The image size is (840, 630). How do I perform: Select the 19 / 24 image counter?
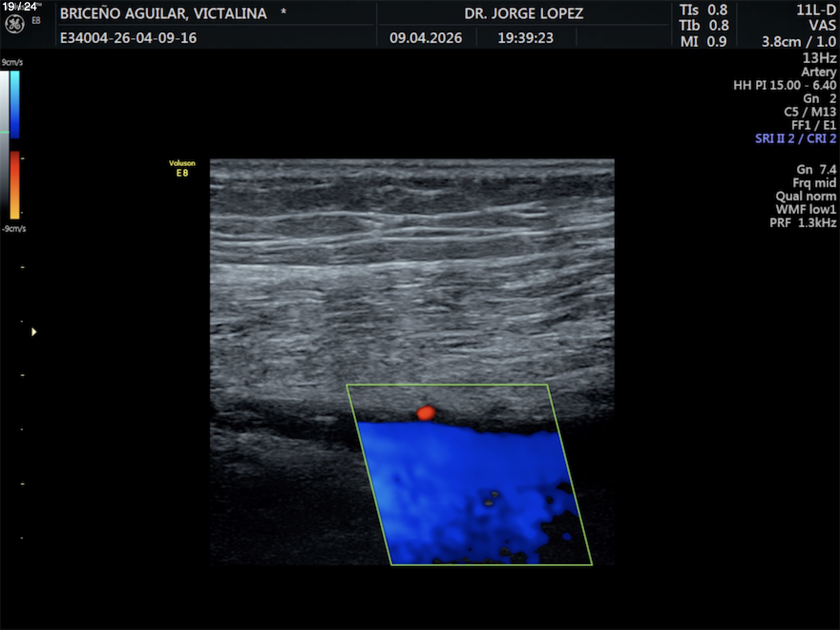tap(20, 6)
